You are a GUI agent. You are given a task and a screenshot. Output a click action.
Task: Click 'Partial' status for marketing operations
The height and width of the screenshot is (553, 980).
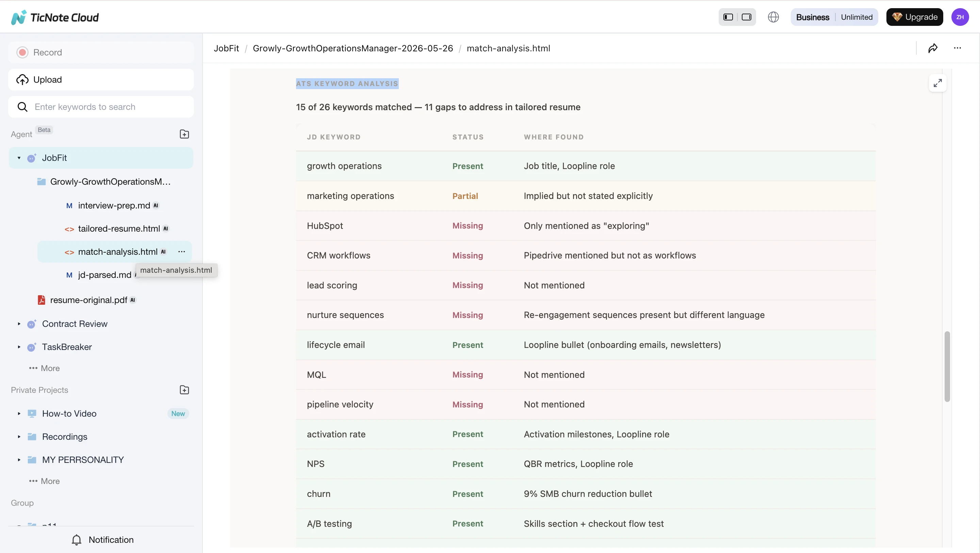pyautogui.click(x=465, y=196)
